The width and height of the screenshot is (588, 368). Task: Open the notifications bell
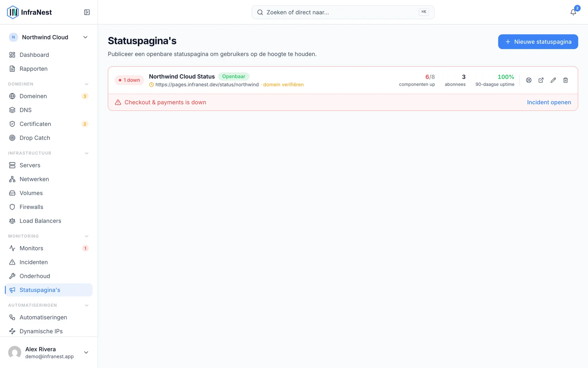(573, 12)
